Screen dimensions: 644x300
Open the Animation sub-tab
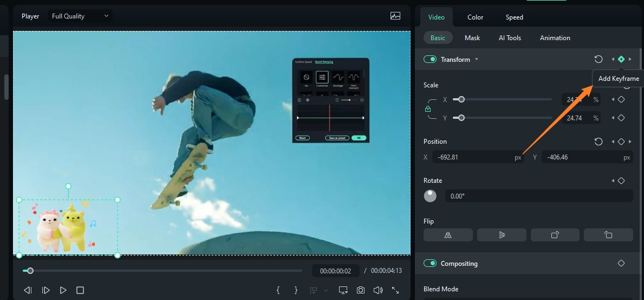tap(555, 37)
